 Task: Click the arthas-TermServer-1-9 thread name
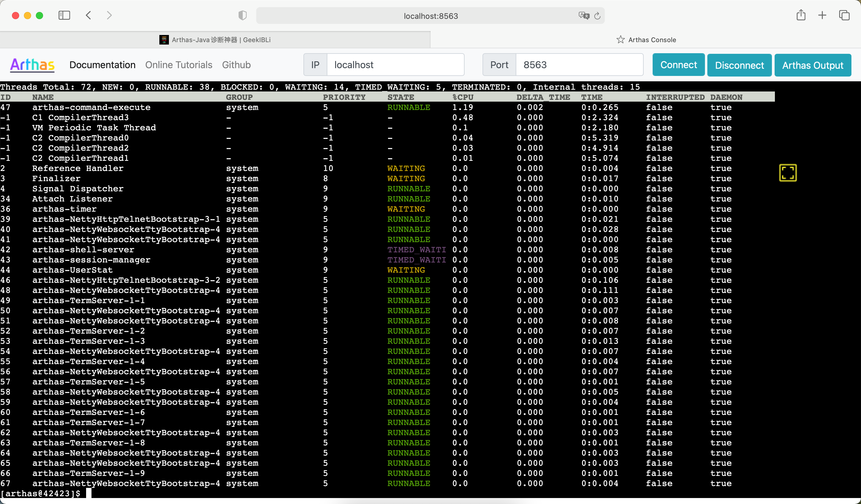pos(88,473)
